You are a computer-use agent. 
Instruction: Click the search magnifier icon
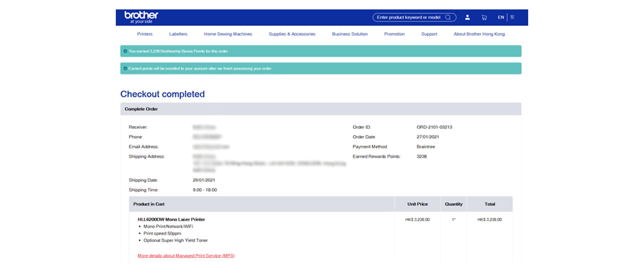point(448,17)
